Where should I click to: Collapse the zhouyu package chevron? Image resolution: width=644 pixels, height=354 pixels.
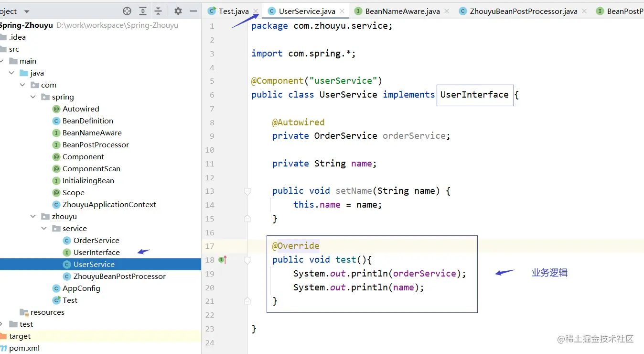[33, 216]
